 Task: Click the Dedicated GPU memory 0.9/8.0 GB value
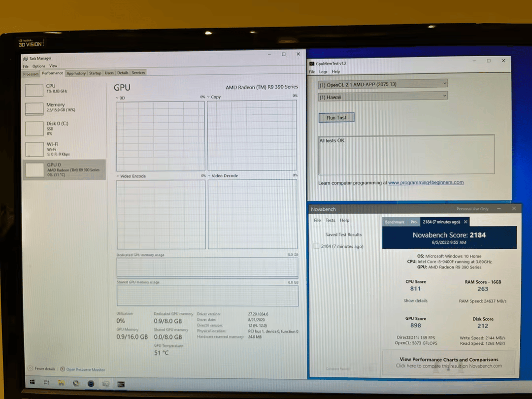tap(167, 321)
